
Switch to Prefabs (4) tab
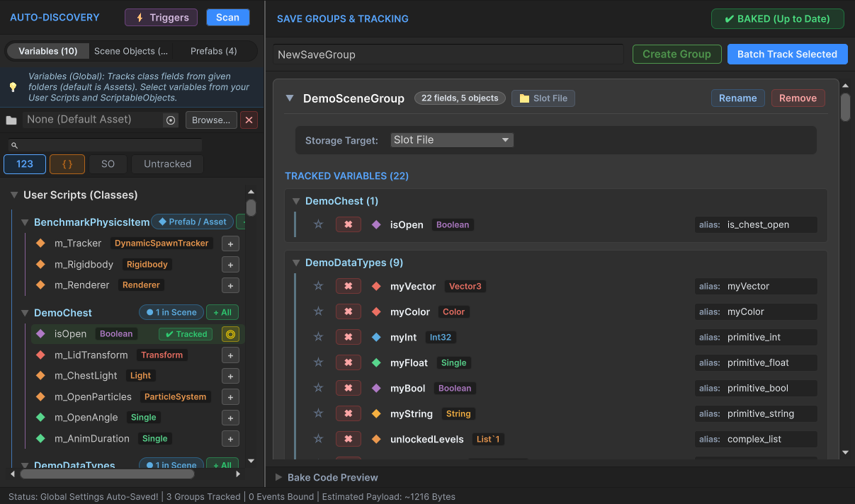214,51
